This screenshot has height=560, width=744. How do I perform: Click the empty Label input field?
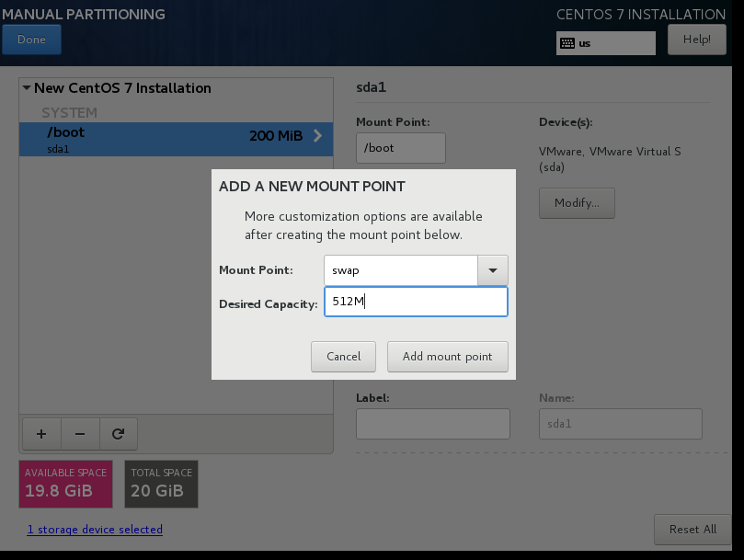(x=433, y=424)
